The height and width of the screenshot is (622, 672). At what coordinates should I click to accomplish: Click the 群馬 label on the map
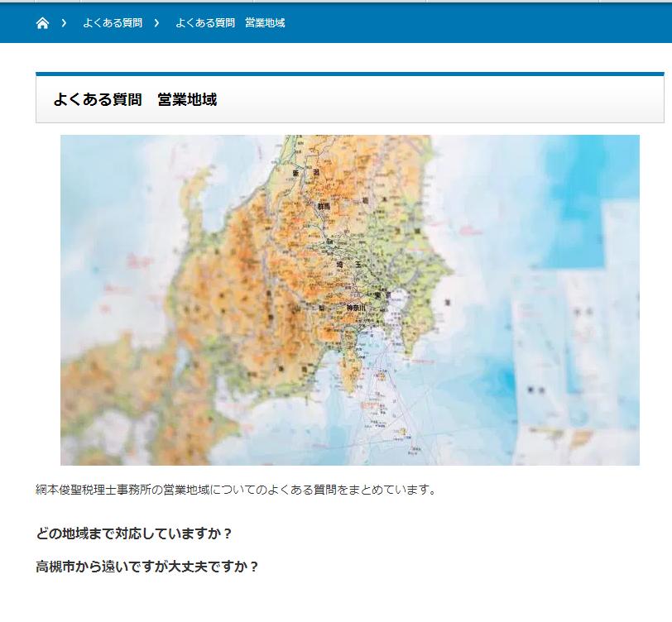click(x=324, y=205)
